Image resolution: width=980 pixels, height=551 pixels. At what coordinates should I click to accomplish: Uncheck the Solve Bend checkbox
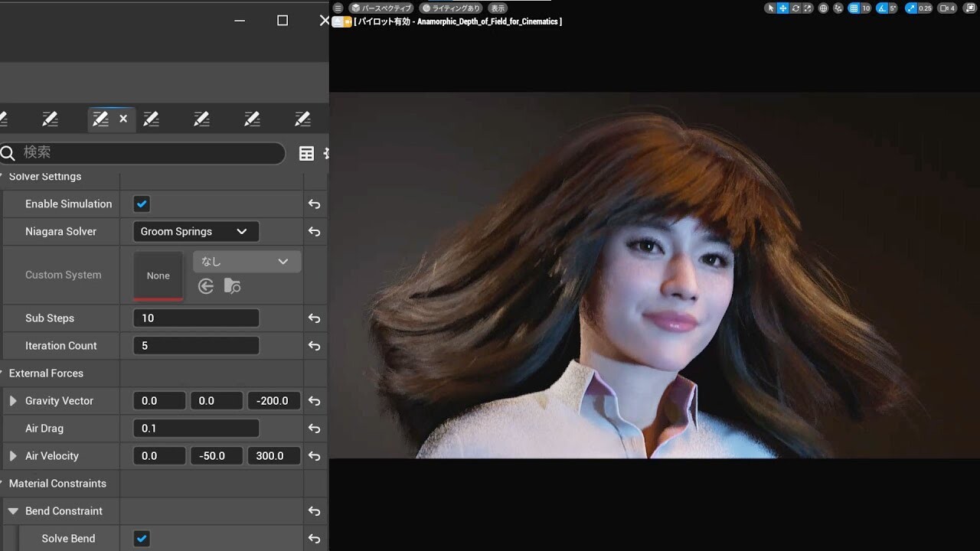(x=142, y=538)
